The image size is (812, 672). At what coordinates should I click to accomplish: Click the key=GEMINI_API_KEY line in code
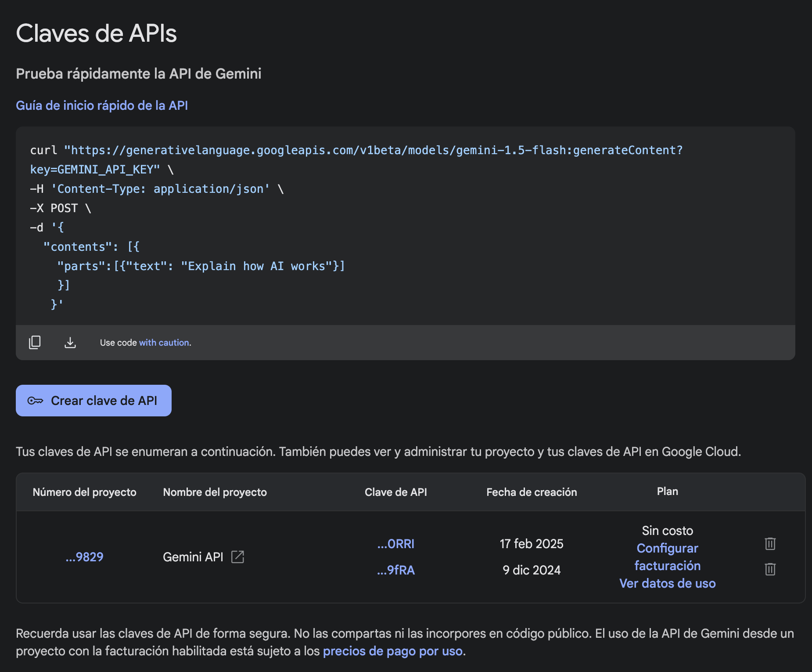click(102, 170)
